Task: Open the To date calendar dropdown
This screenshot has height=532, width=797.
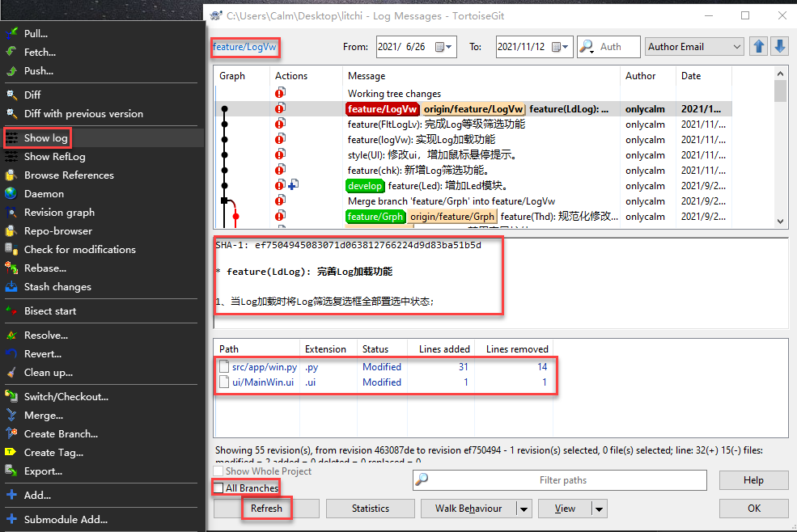Action: pos(560,47)
